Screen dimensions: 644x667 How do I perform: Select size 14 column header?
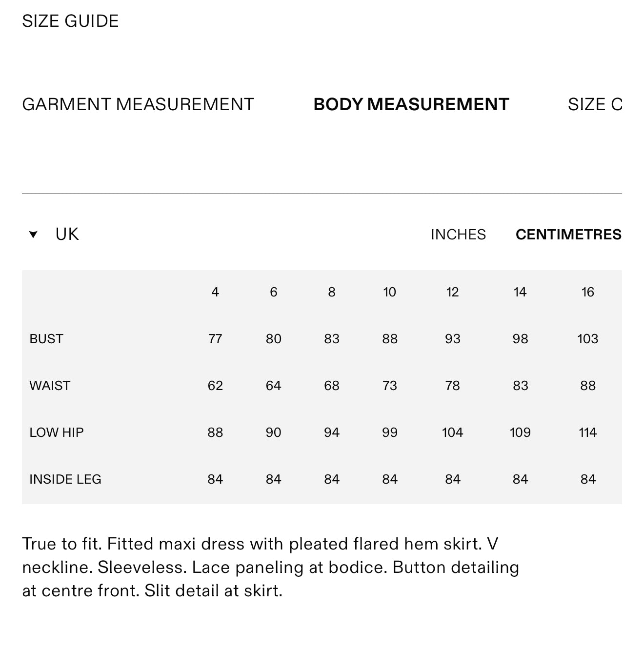point(520,292)
